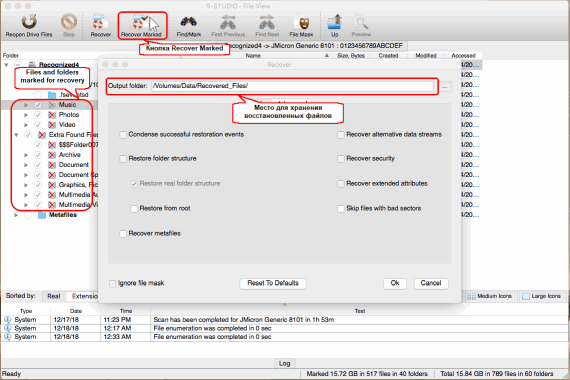The image size is (570, 380).
Task: Expand the Music folder tree node
Action: [26, 105]
